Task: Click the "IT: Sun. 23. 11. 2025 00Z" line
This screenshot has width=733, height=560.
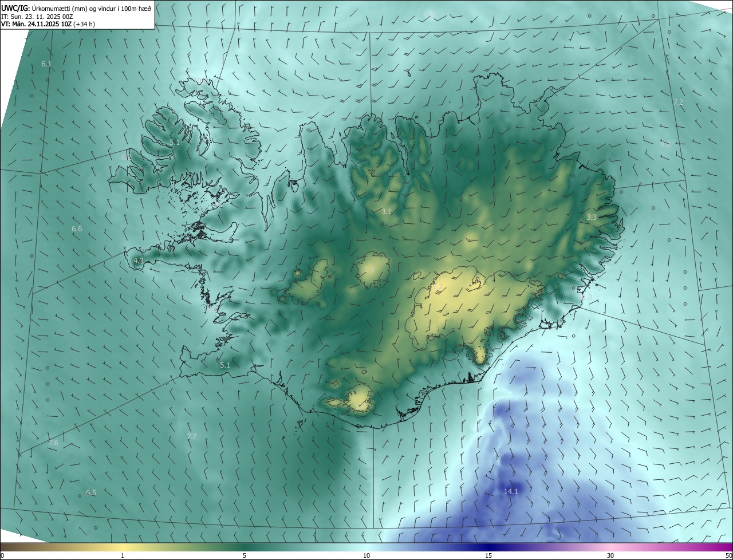Action: pyautogui.click(x=37, y=16)
